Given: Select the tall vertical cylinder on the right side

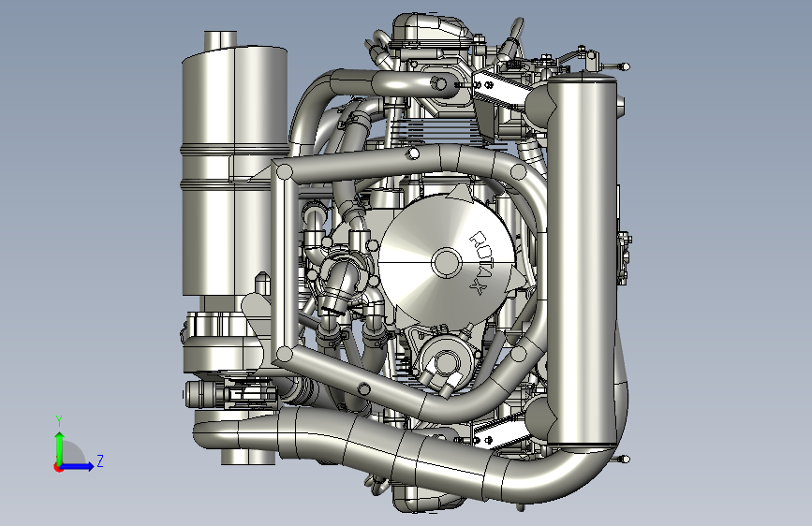Looking at the screenshot, I should click(582, 260).
